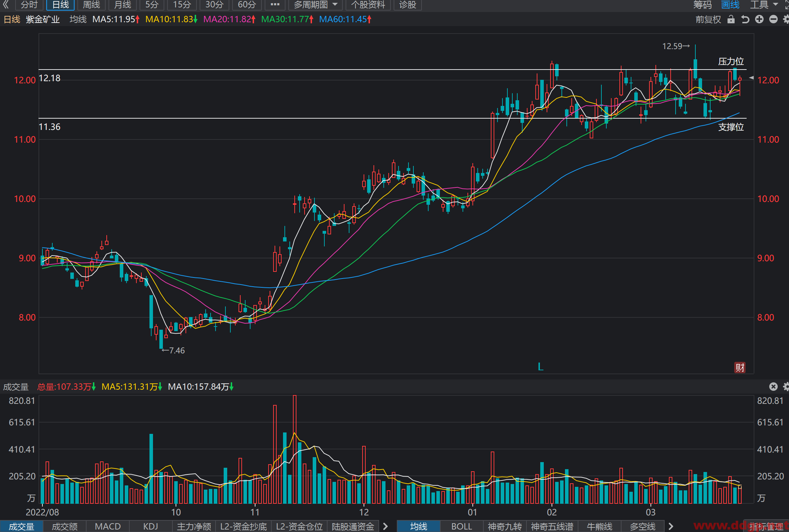Toggle the 画线 drawing mode
Viewport: 789px width, 532px height.
[x=730, y=5]
